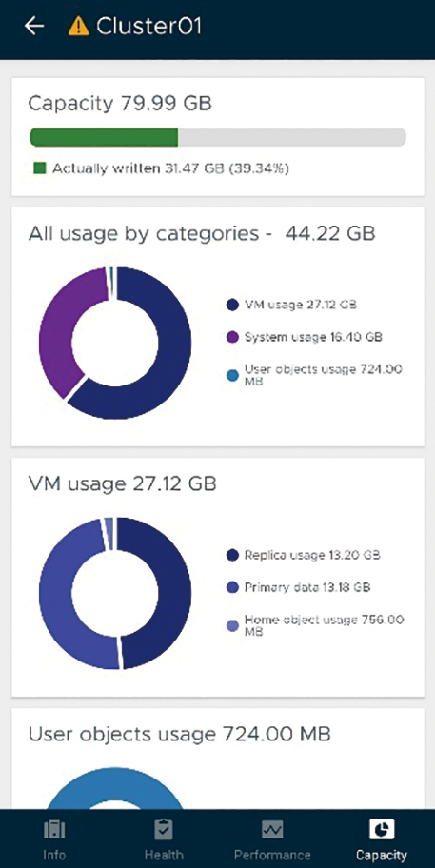Switch to the Performance tab label
435x868 pixels.
(x=272, y=855)
